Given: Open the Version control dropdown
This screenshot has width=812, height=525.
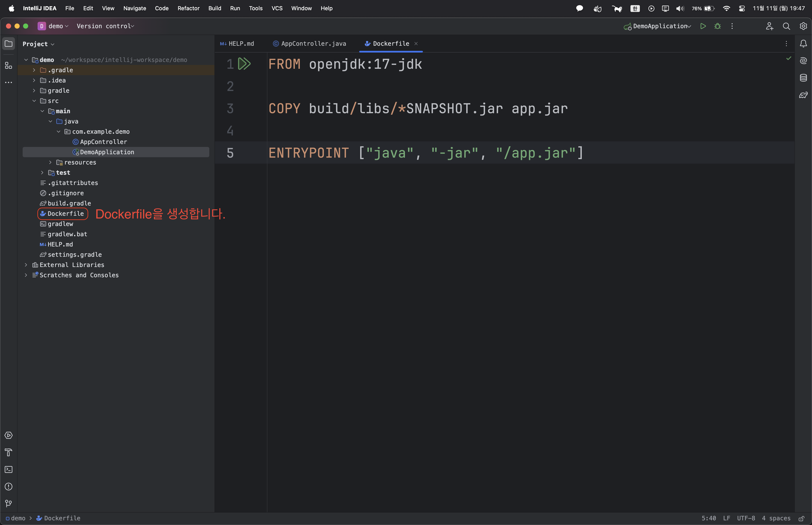Looking at the screenshot, I should 105,26.
